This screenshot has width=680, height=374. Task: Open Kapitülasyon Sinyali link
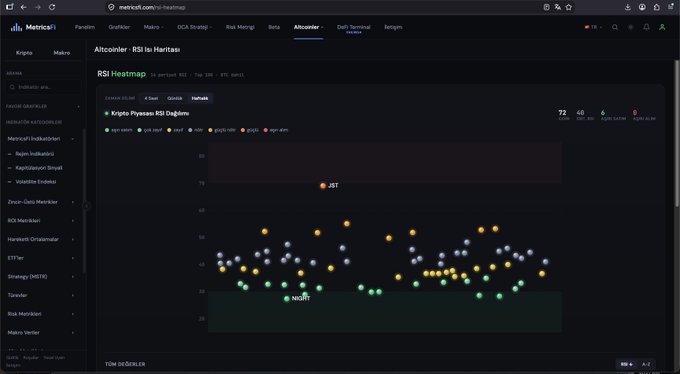coord(39,167)
